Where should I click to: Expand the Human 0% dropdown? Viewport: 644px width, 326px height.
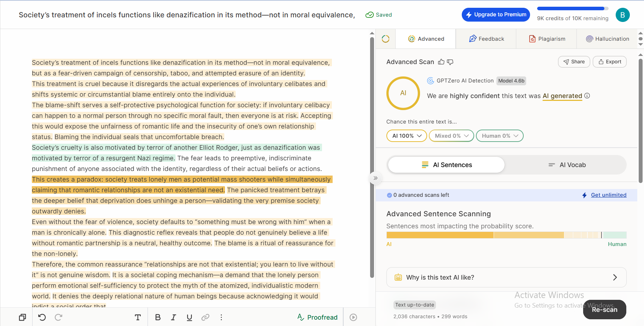pyautogui.click(x=500, y=136)
